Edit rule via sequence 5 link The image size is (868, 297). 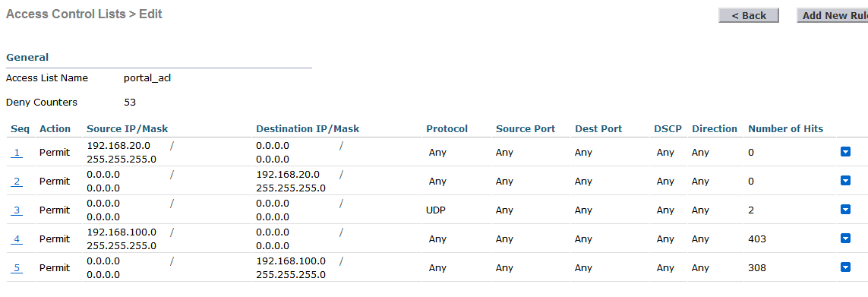coord(17,267)
